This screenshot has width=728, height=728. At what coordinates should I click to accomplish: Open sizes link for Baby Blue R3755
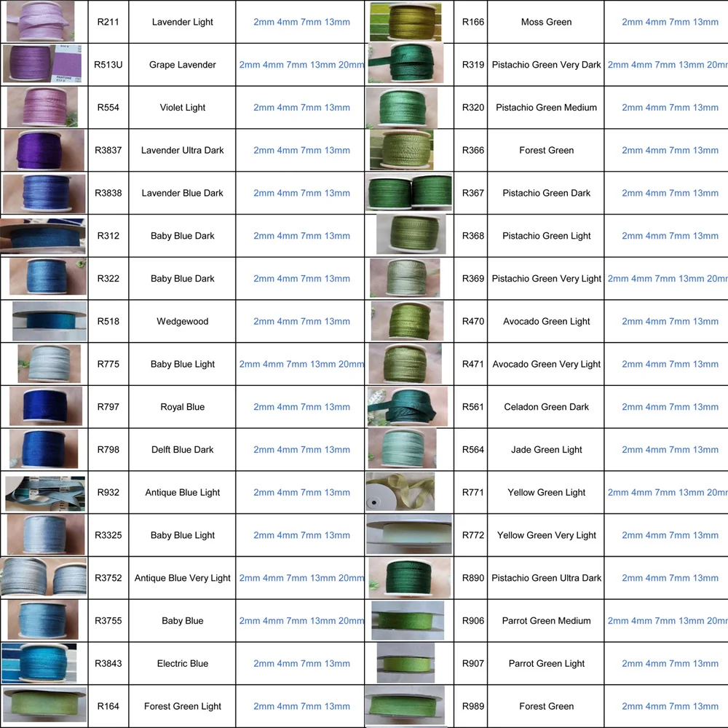coord(302,621)
